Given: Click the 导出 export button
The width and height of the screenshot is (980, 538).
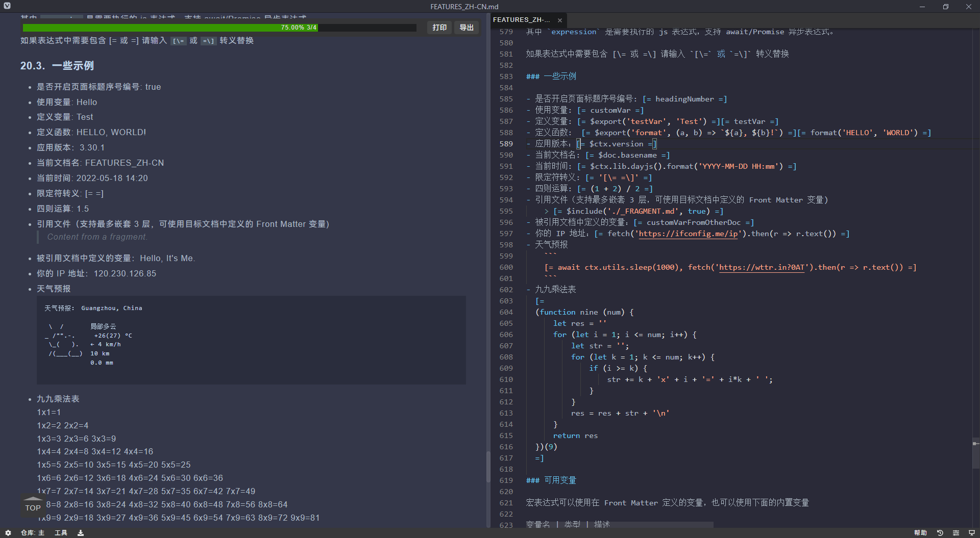Looking at the screenshot, I should [x=467, y=28].
